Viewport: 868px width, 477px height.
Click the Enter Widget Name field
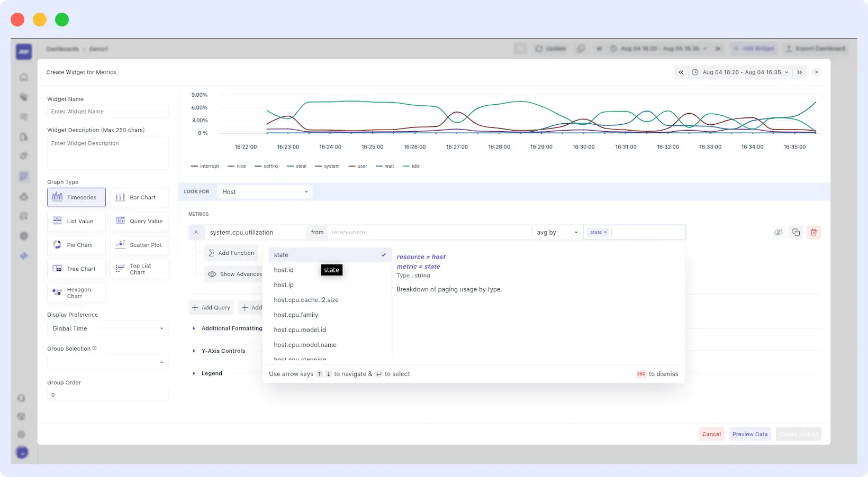[107, 111]
